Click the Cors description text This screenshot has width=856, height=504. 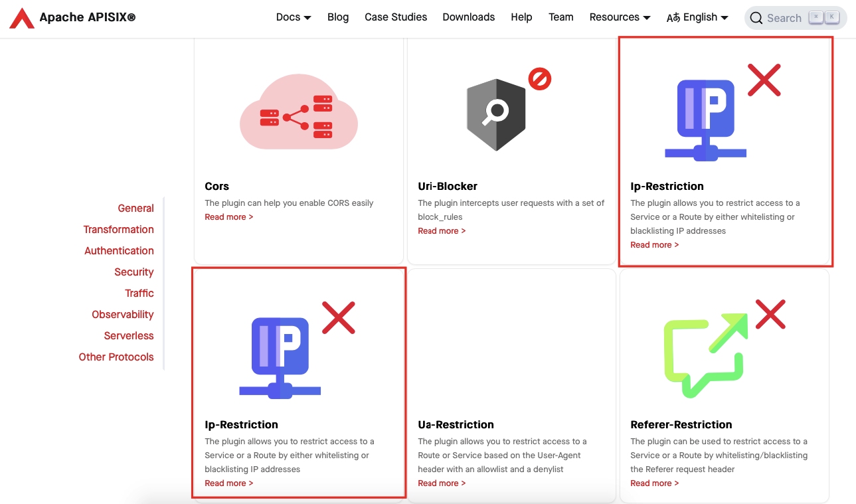coord(289,203)
